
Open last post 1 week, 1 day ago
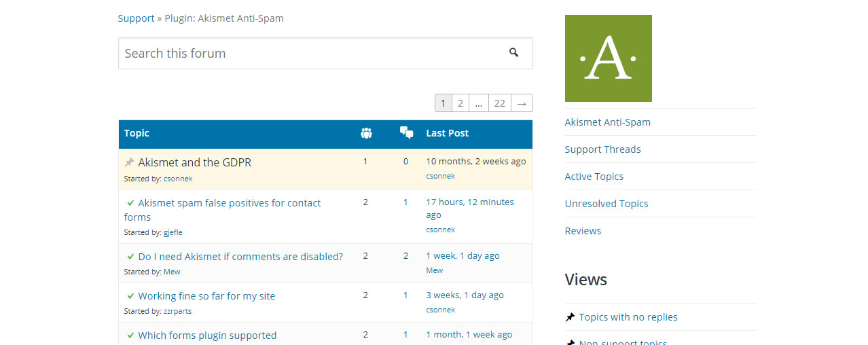point(463,255)
